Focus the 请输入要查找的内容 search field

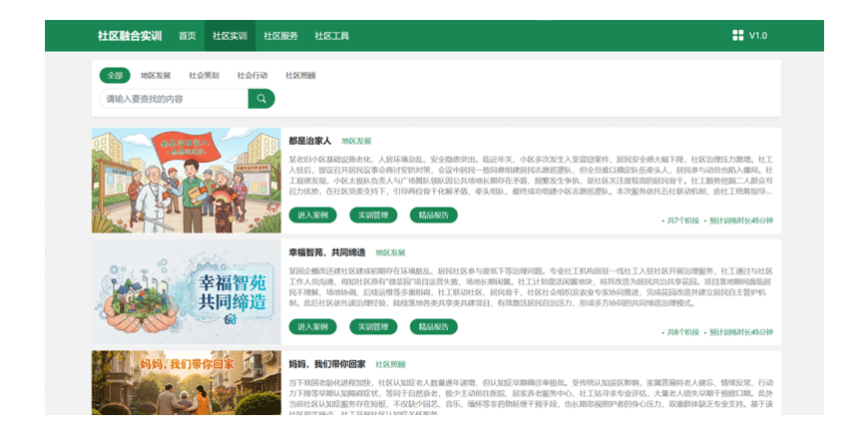pyautogui.click(x=174, y=99)
